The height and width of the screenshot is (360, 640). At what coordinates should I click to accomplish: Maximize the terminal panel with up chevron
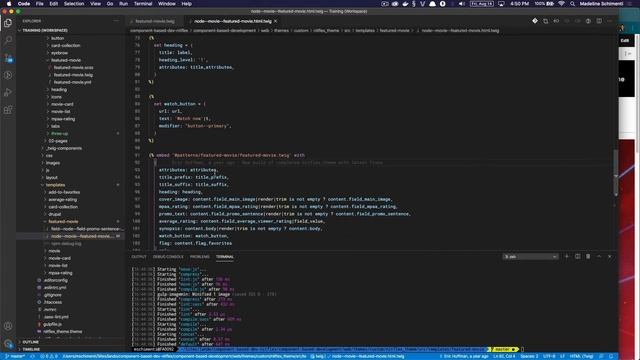[x=599, y=257]
